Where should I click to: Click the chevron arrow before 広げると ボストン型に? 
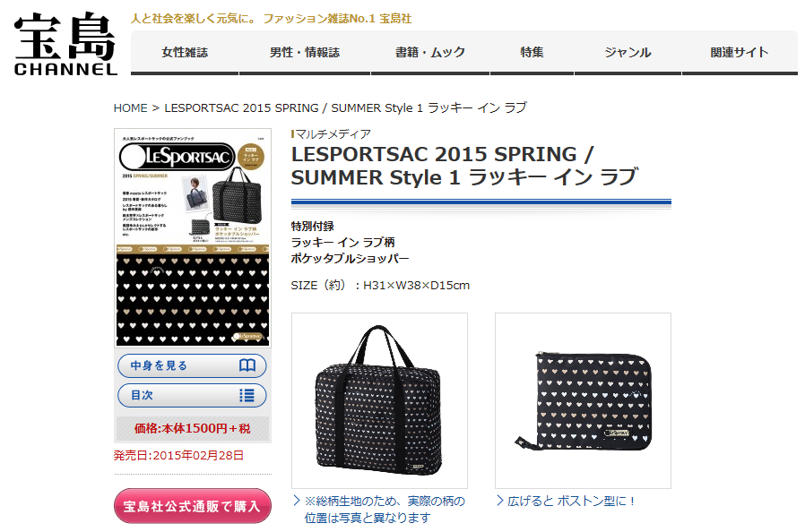point(500,501)
